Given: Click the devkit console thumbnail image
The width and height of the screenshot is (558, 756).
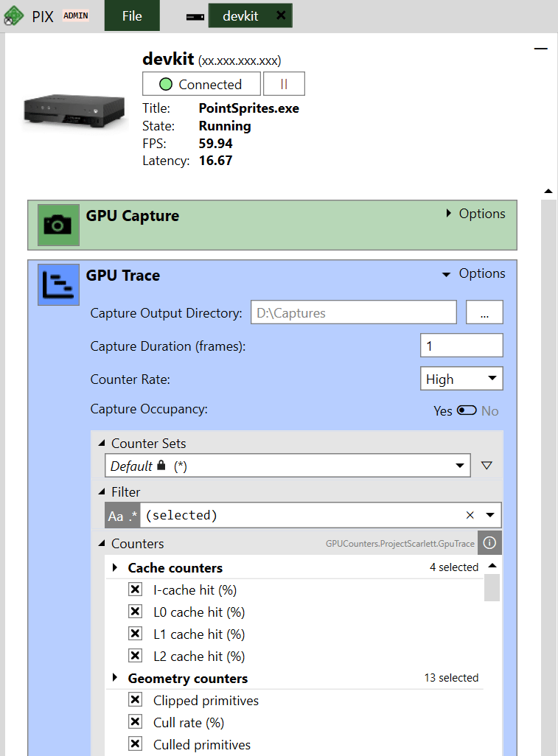Looking at the screenshot, I should point(74,110).
